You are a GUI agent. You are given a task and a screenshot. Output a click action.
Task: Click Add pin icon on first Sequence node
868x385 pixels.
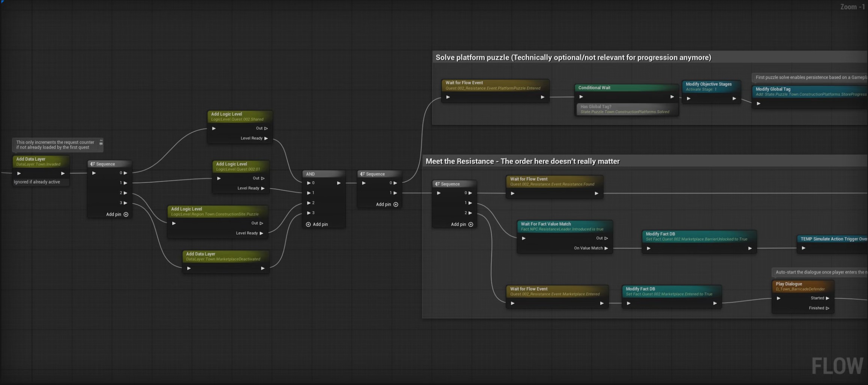[126, 214]
